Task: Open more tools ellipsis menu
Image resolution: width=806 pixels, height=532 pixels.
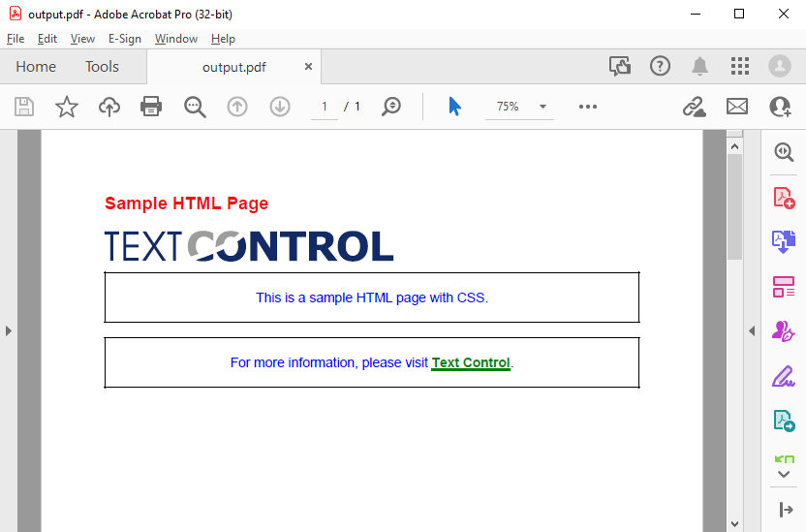Action: click(x=588, y=107)
